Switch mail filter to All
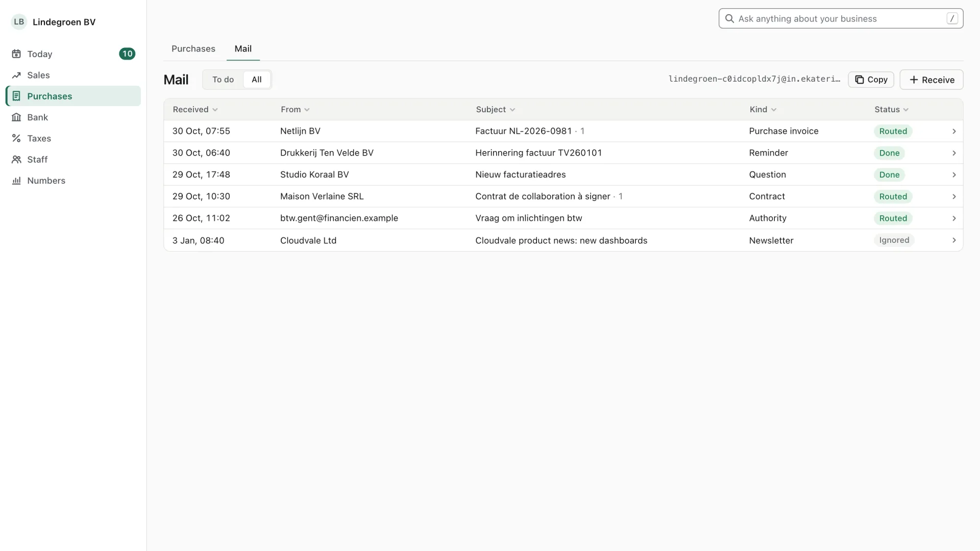 coord(257,80)
